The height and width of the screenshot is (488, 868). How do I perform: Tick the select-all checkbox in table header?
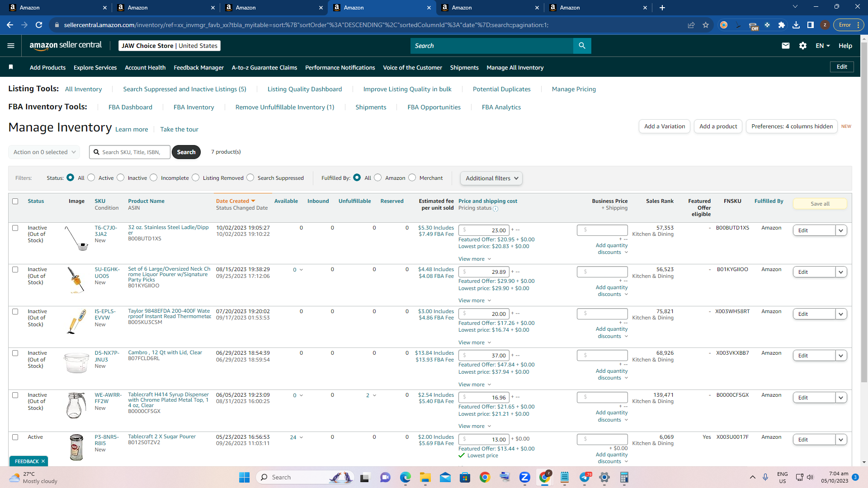click(15, 201)
